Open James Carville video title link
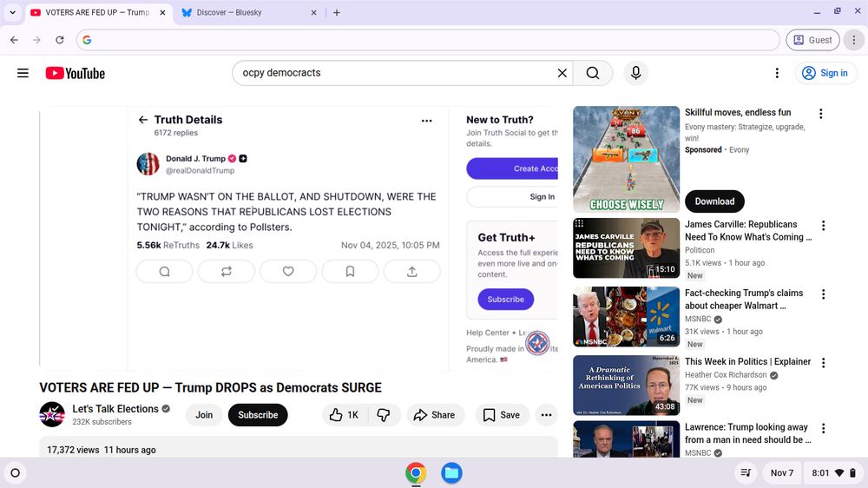 748,230
